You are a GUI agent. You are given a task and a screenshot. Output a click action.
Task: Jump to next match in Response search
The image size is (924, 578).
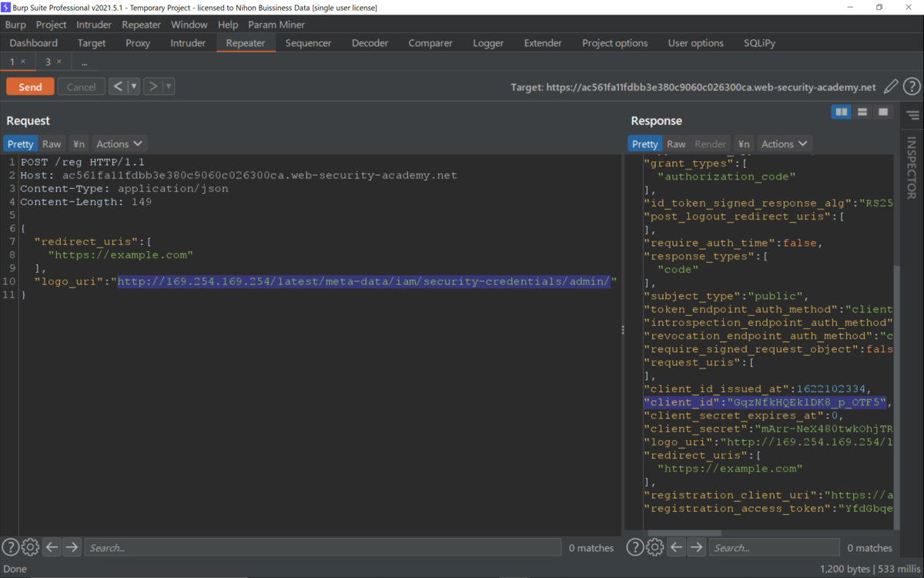click(696, 547)
